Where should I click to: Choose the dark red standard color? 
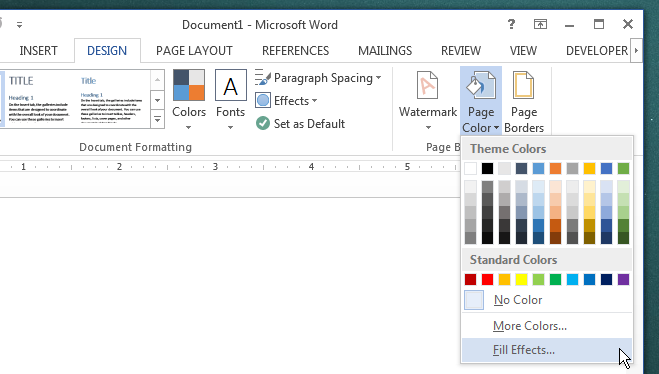(470, 279)
